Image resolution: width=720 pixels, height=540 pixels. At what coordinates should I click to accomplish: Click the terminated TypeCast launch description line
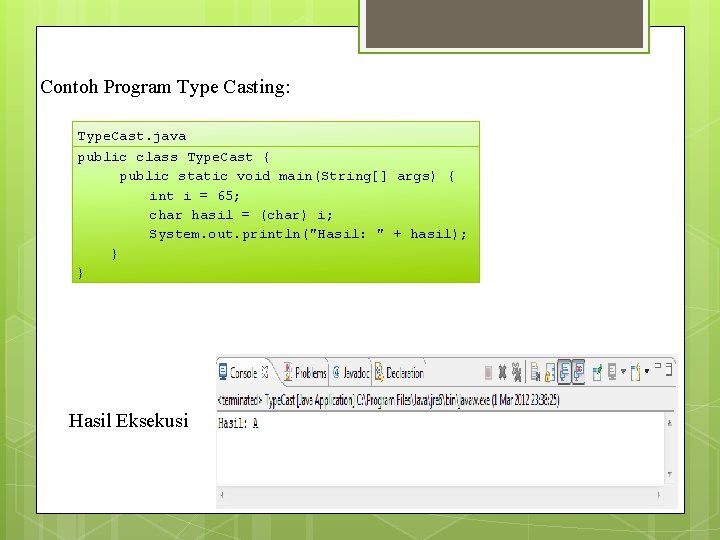click(x=388, y=400)
